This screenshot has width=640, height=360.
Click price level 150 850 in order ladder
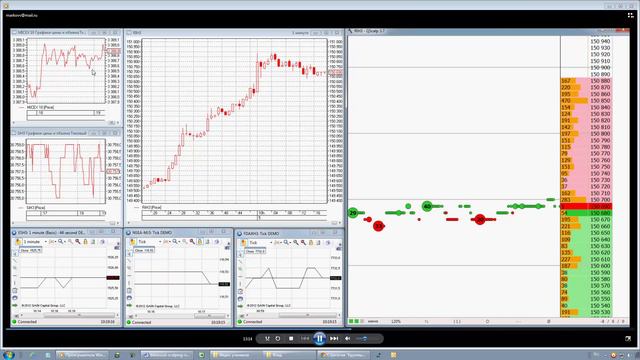pos(600,100)
